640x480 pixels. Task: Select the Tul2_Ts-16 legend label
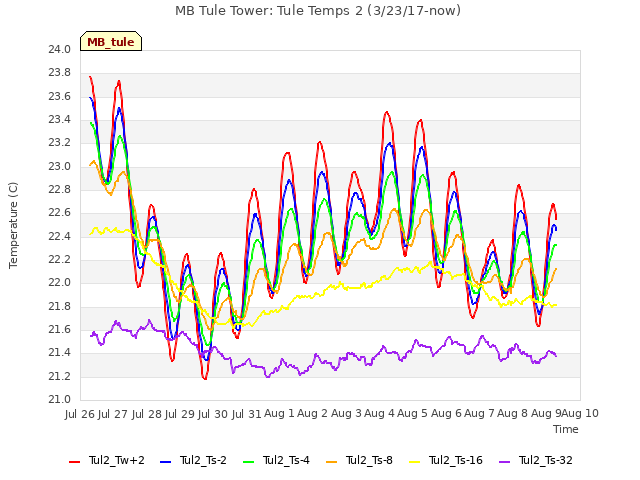pyautogui.click(x=456, y=460)
